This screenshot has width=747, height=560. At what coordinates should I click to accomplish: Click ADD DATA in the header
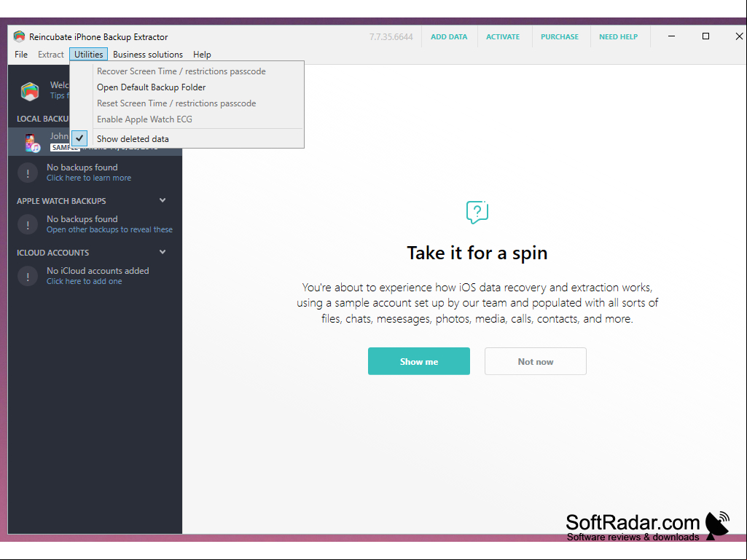tap(449, 36)
